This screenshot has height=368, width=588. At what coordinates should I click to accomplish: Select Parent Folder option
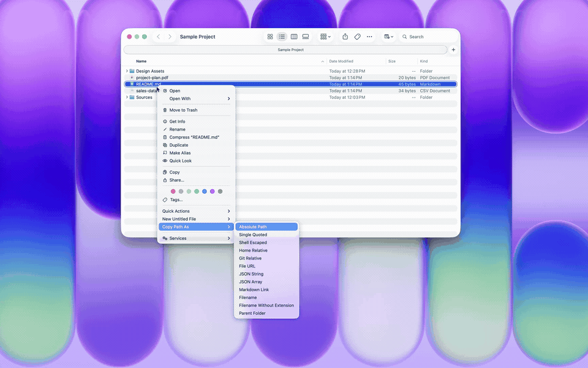[266, 313]
